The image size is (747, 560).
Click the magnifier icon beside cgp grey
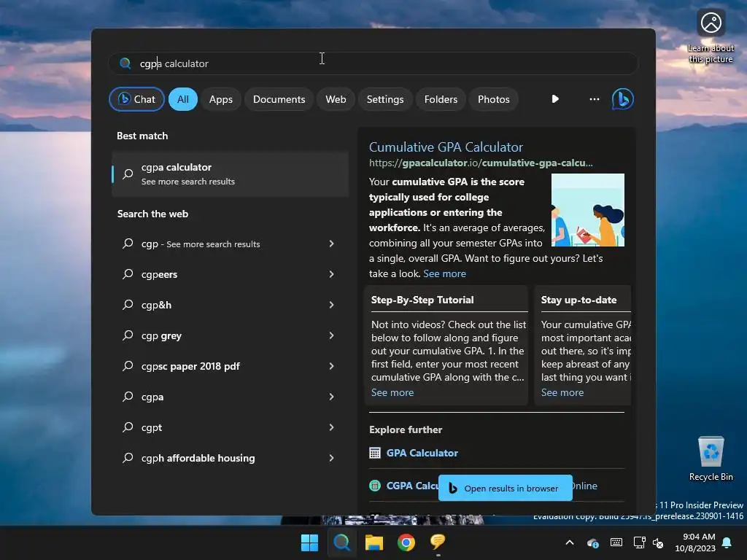pyautogui.click(x=128, y=335)
